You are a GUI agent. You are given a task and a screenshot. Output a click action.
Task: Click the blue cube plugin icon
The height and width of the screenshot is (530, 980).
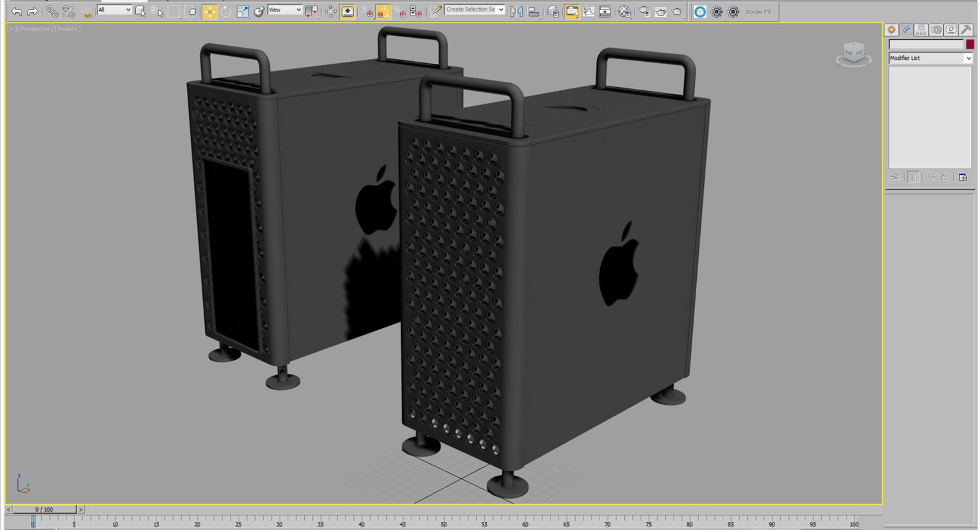click(x=700, y=12)
